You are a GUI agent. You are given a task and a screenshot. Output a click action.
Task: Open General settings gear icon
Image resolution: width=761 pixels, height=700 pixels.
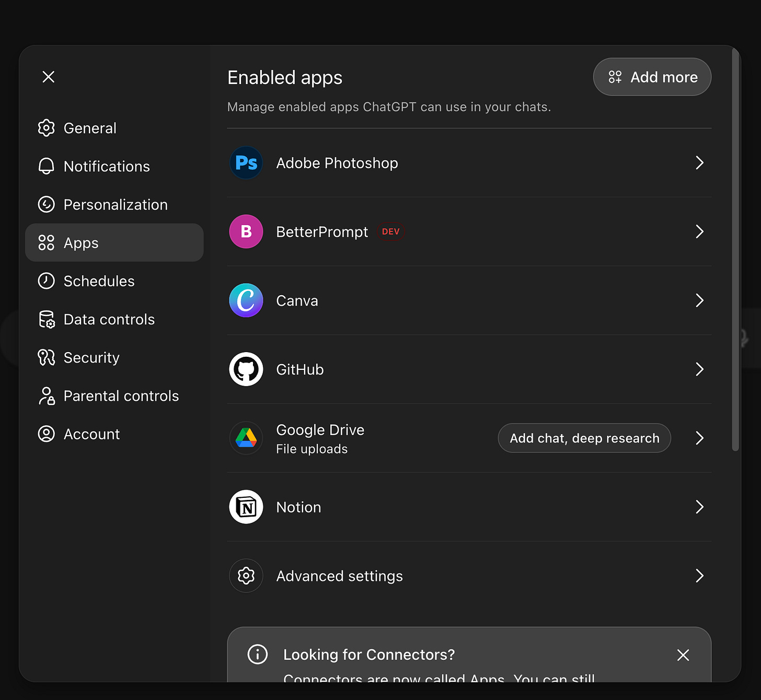[47, 128]
